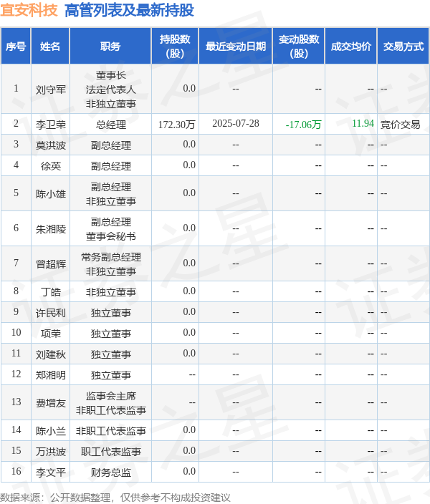Click the name 项荣
This screenshot has width=430, height=504.
click(x=51, y=334)
